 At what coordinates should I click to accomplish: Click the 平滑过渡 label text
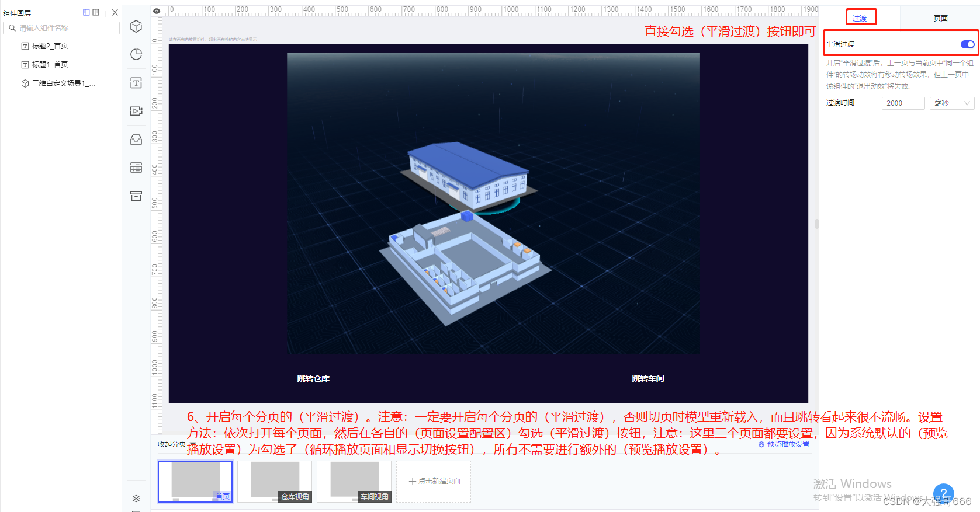coord(840,44)
